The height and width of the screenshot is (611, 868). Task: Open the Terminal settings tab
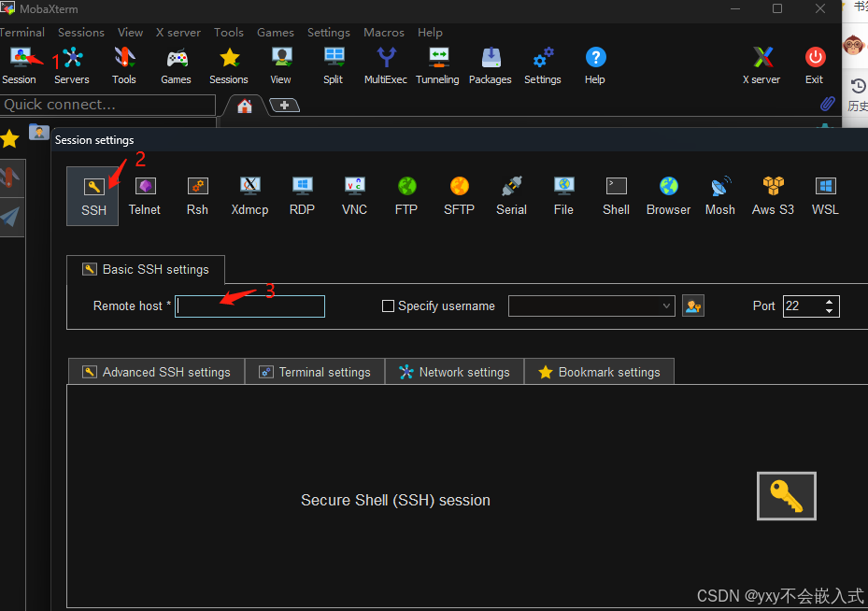(315, 372)
